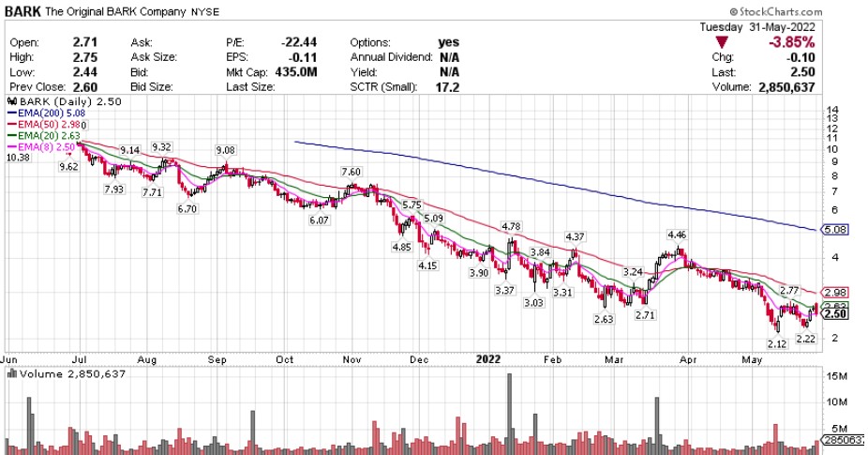Click the Chg value -0.10

point(801,57)
